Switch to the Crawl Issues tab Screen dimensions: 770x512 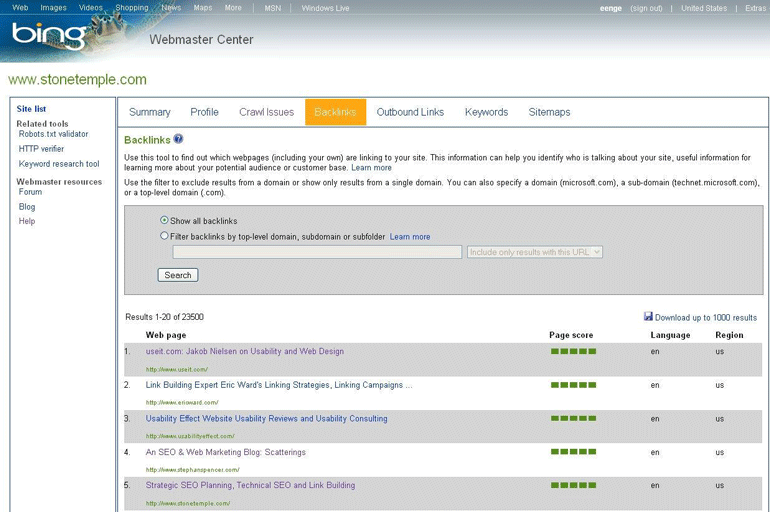click(x=266, y=112)
